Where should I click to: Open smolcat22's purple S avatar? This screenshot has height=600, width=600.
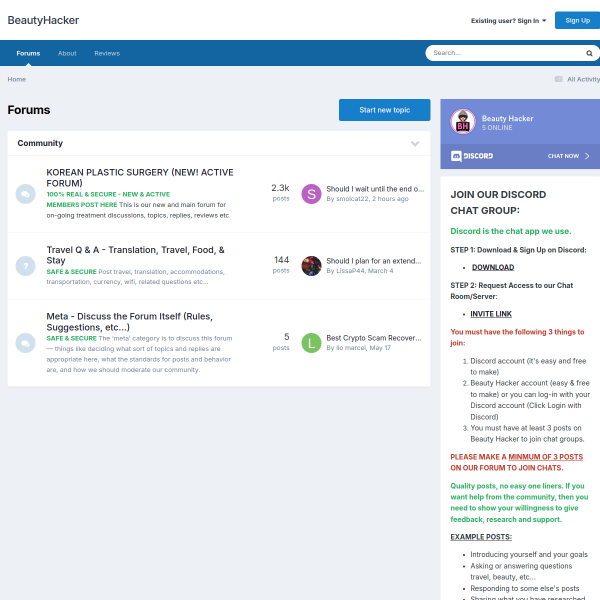coord(311,194)
